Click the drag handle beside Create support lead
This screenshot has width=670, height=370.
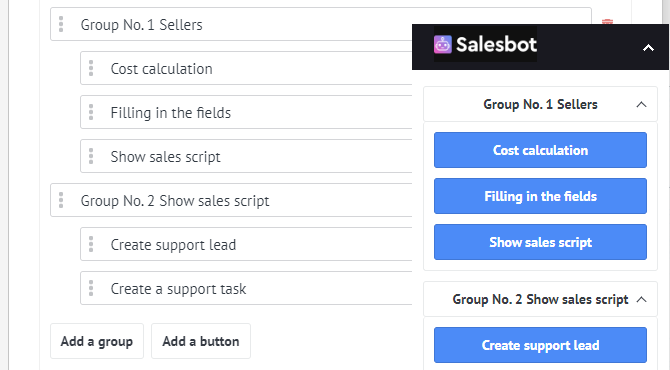click(x=91, y=244)
